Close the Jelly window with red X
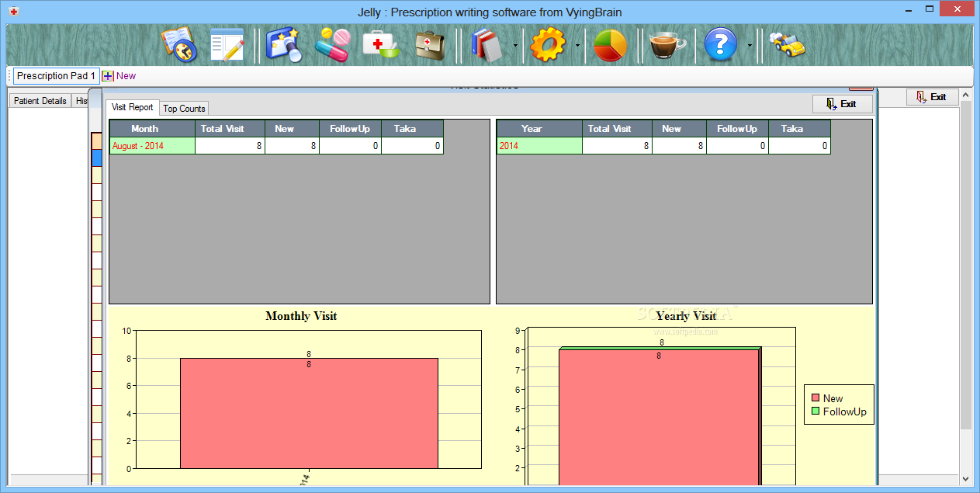 (x=955, y=9)
